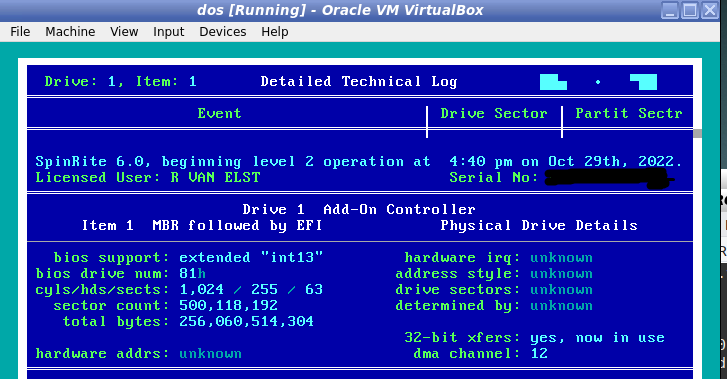Open the Devices menu
Viewport: 727px width, 379px height.
click(223, 32)
